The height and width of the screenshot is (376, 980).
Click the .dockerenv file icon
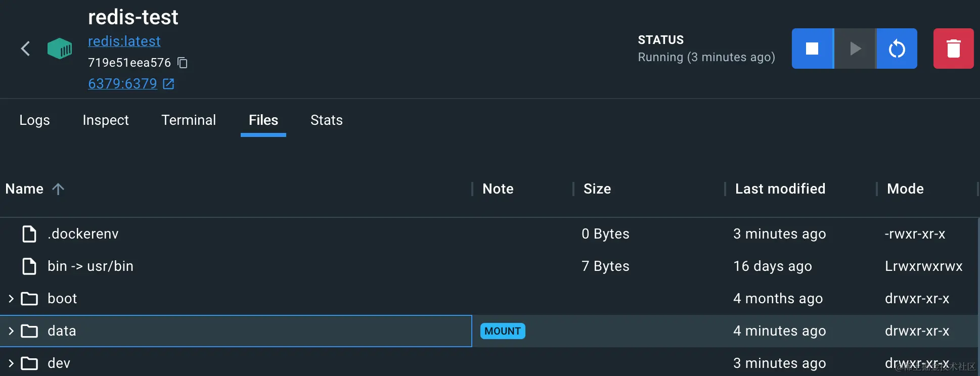[29, 234]
